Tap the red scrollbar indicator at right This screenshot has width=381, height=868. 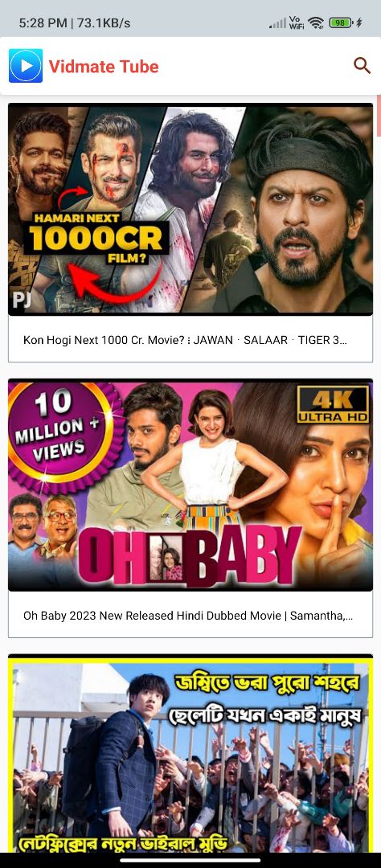click(379, 115)
